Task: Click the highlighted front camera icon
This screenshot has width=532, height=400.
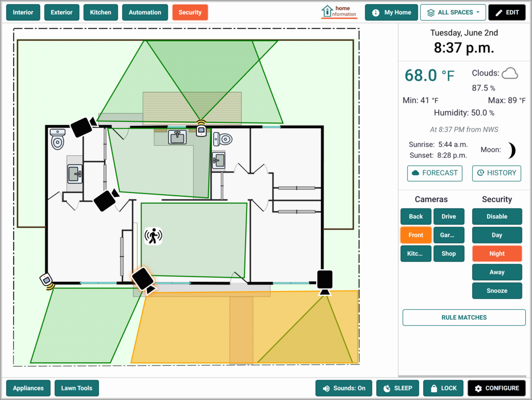Action: 144,280
